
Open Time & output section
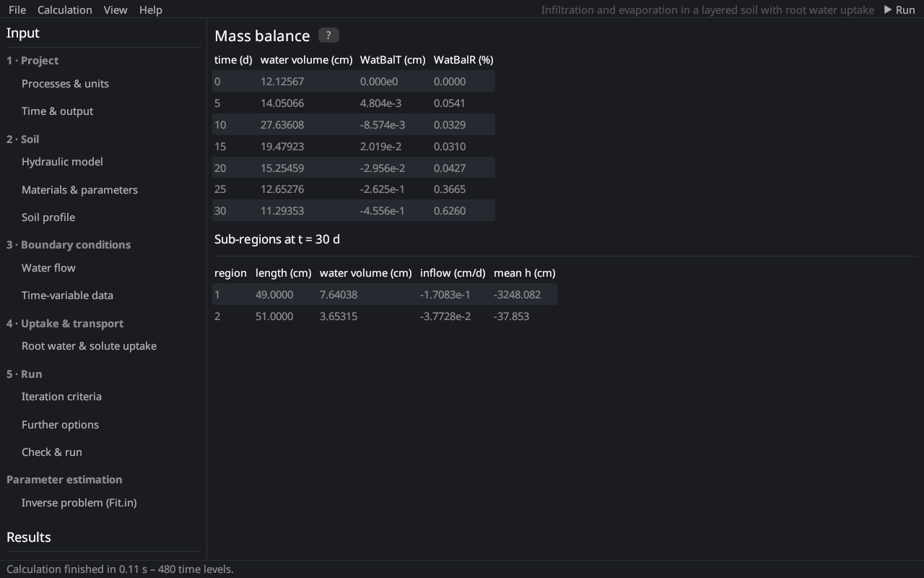[x=57, y=111]
